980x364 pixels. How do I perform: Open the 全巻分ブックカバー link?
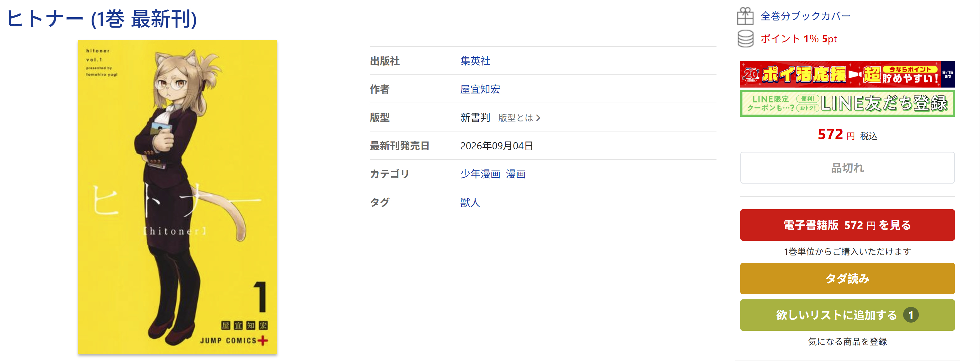pos(805,16)
